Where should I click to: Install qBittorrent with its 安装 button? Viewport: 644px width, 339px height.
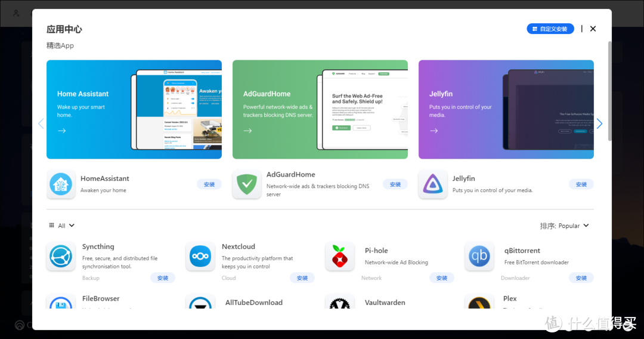click(x=581, y=278)
